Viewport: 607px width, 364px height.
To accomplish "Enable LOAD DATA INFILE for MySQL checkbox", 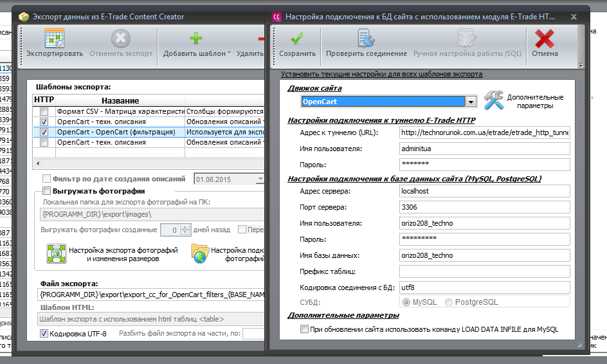I will [x=304, y=329].
